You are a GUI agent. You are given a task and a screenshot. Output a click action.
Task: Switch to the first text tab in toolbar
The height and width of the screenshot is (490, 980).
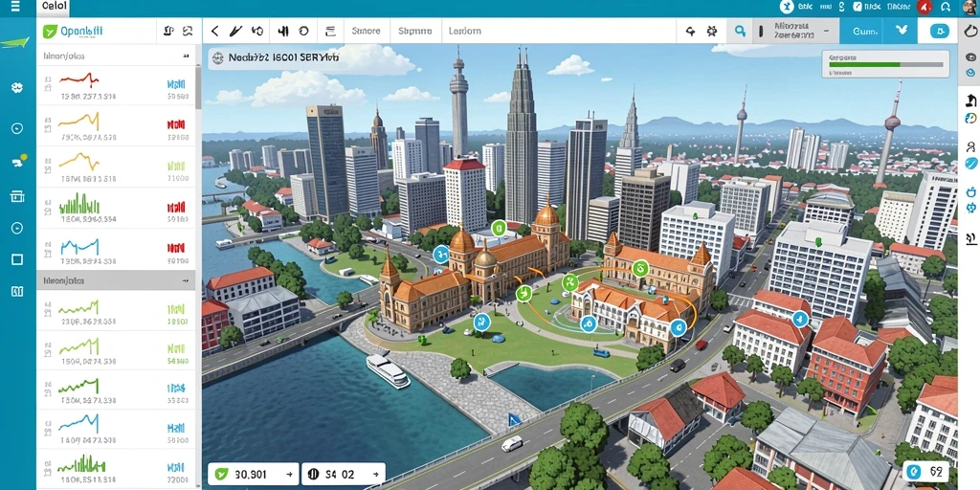(366, 31)
